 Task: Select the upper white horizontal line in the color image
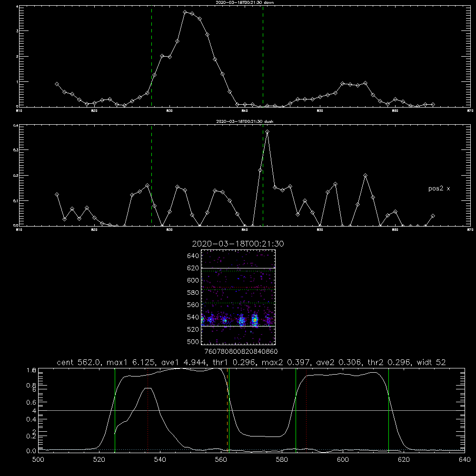pyautogui.click(x=238, y=268)
